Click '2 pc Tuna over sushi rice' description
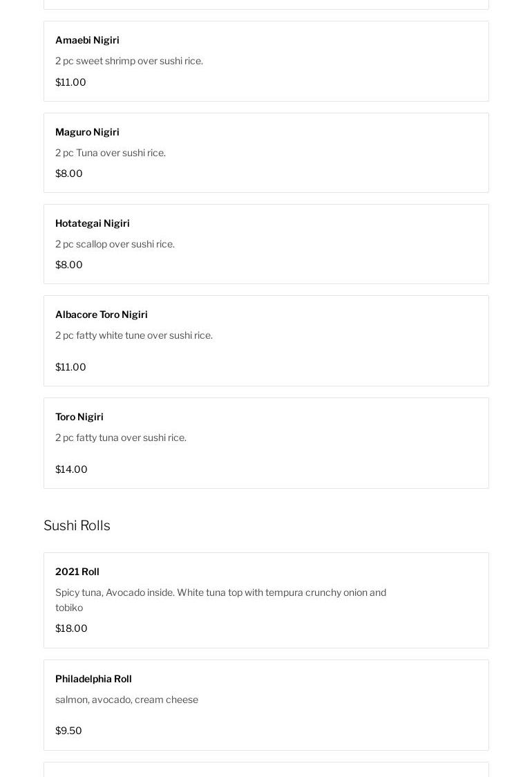Image resolution: width=532 pixels, height=777 pixels. pos(111,153)
